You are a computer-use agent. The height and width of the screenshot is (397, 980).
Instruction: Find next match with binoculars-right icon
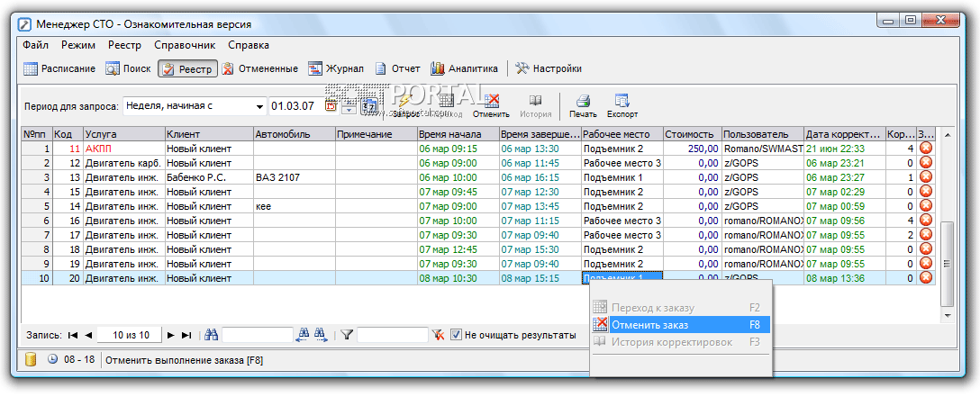pos(321,335)
